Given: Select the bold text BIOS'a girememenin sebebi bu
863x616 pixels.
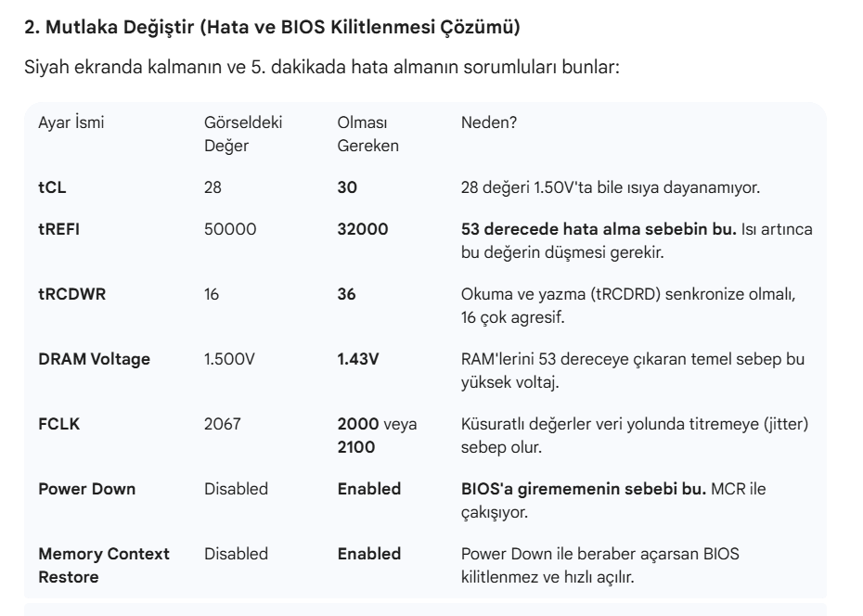Looking at the screenshot, I should (584, 489).
